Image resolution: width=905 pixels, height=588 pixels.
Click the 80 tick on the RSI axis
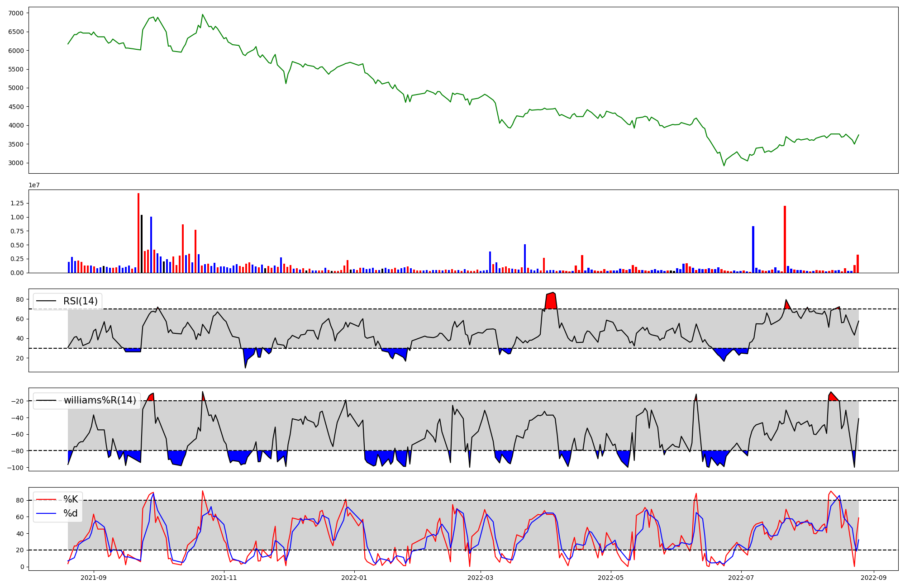pyautogui.click(x=19, y=299)
